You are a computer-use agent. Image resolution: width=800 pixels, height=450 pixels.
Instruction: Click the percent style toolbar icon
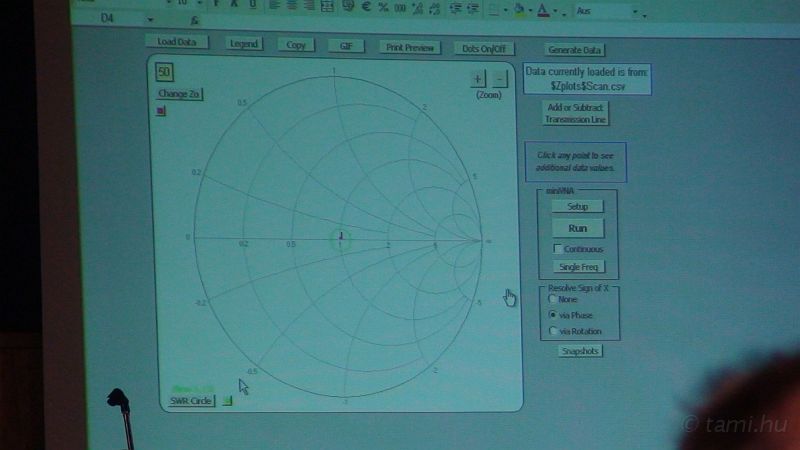point(383,6)
